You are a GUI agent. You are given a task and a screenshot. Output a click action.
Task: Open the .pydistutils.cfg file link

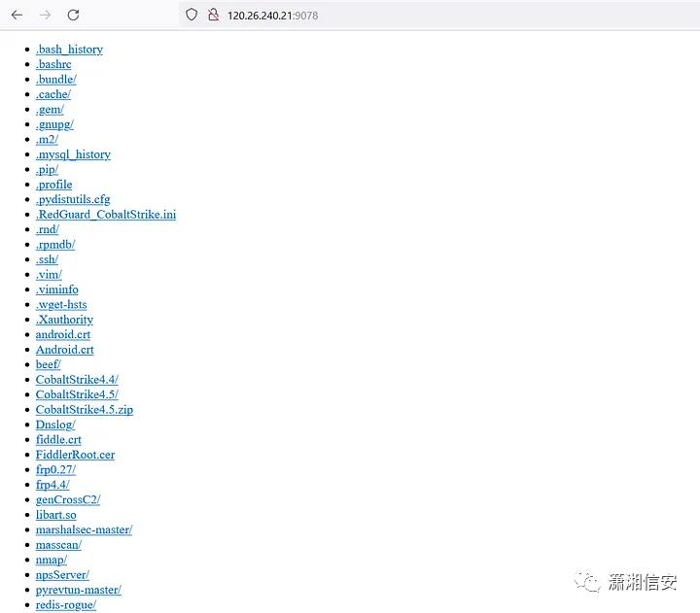point(73,199)
